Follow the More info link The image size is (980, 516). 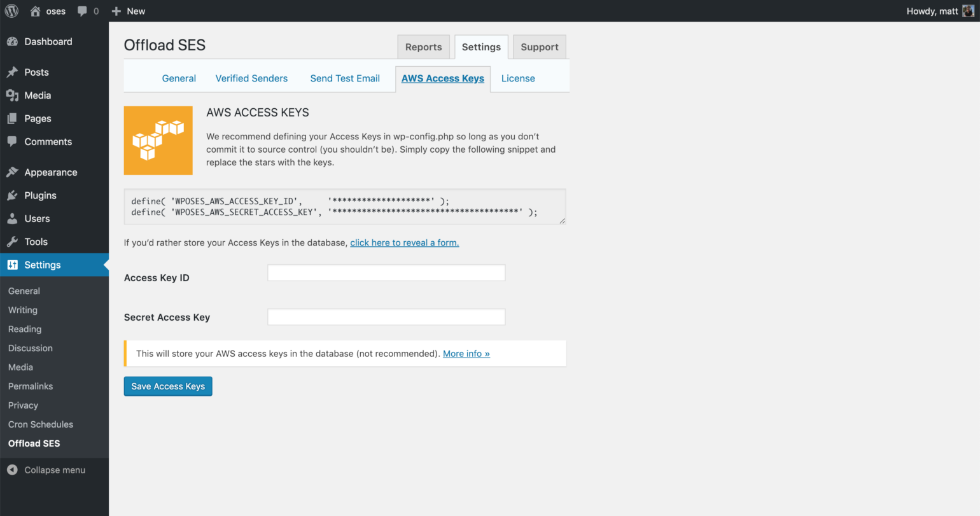(466, 354)
